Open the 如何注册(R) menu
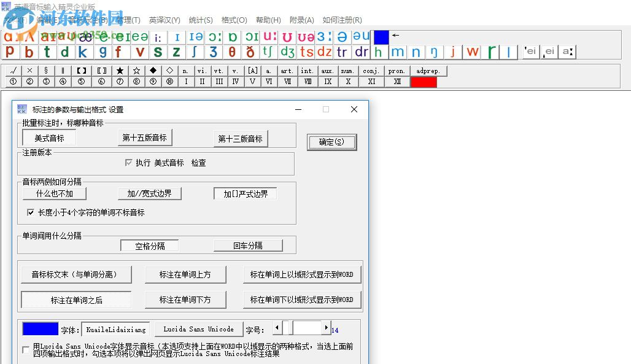 click(x=342, y=20)
